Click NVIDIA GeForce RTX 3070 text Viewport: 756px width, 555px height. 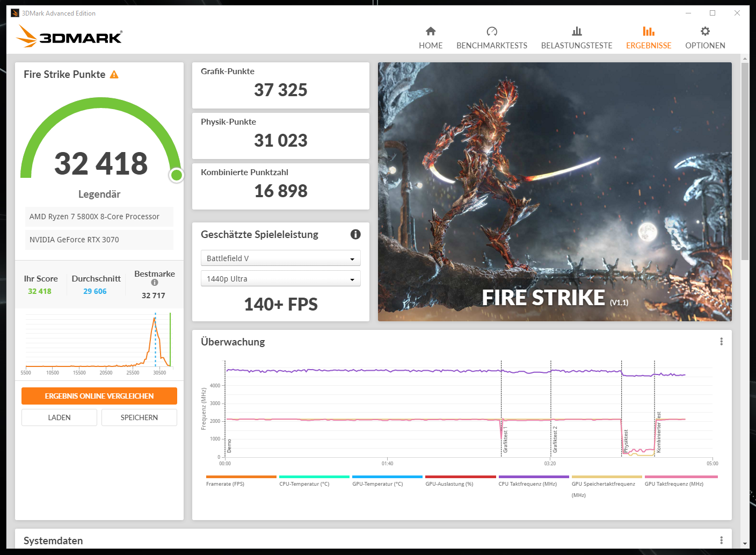pyautogui.click(x=74, y=240)
